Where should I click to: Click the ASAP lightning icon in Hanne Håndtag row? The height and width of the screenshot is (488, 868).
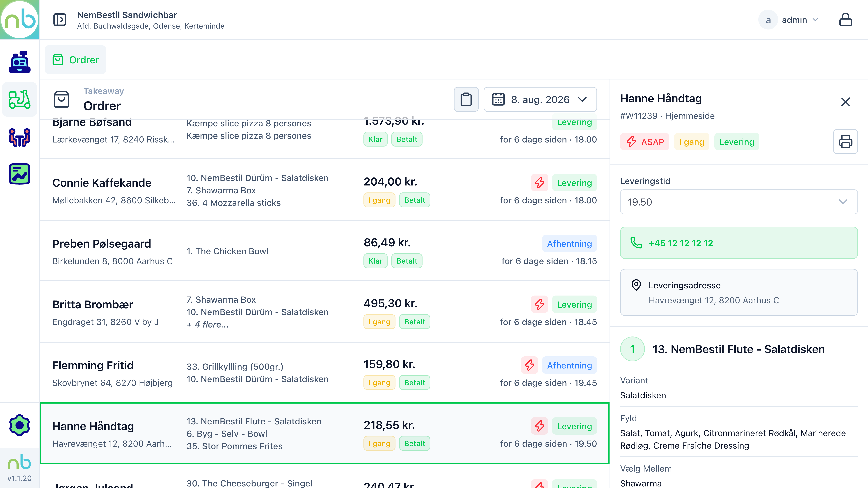(539, 426)
